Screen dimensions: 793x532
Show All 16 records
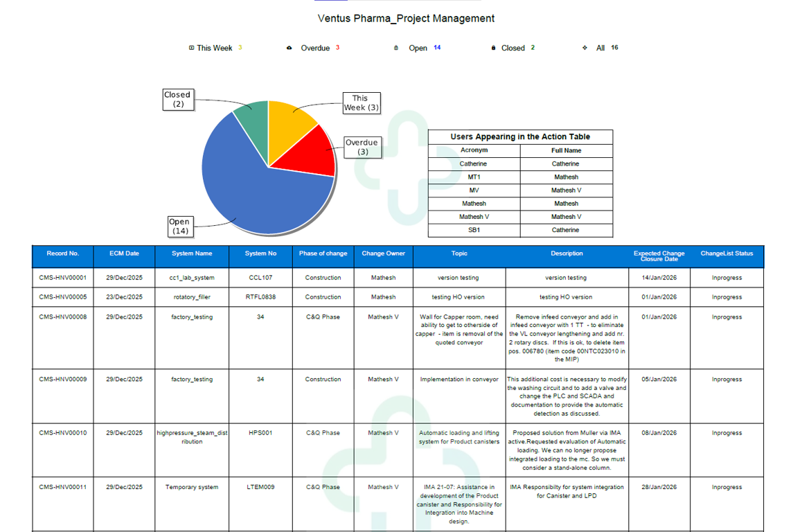pos(600,48)
